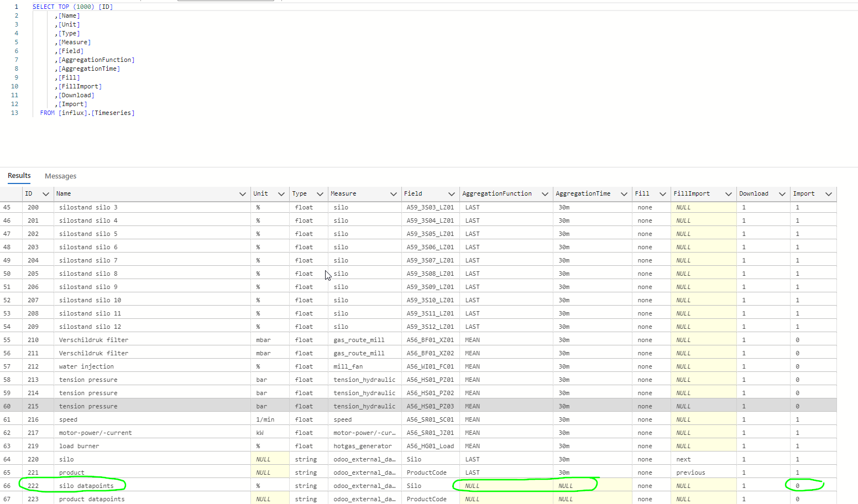Click the 'speed' measure cell
This screenshot has height=504, width=858.
[x=365, y=419]
